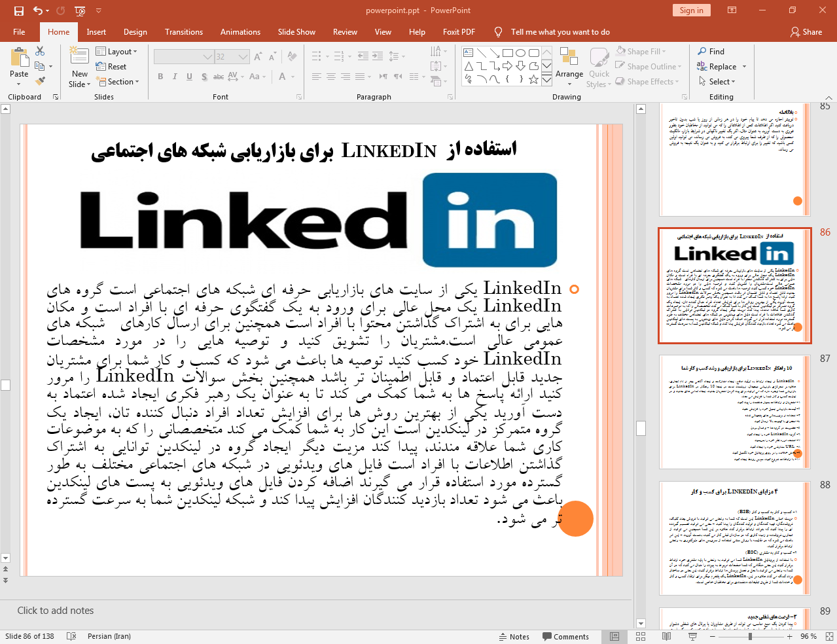
Task: Expand the Section dropdown
Action: [118, 81]
